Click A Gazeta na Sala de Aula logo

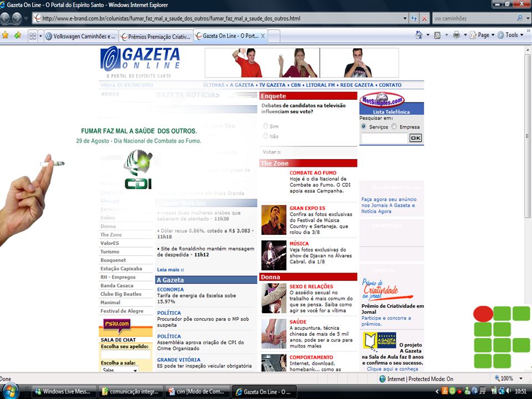(x=379, y=341)
